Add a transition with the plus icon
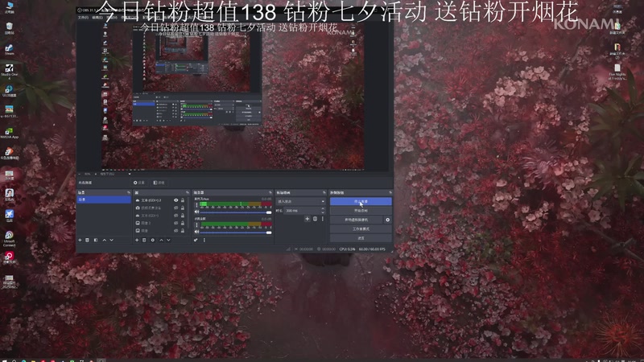This screenshot has height=362, width=644. (x=308, y=219)
